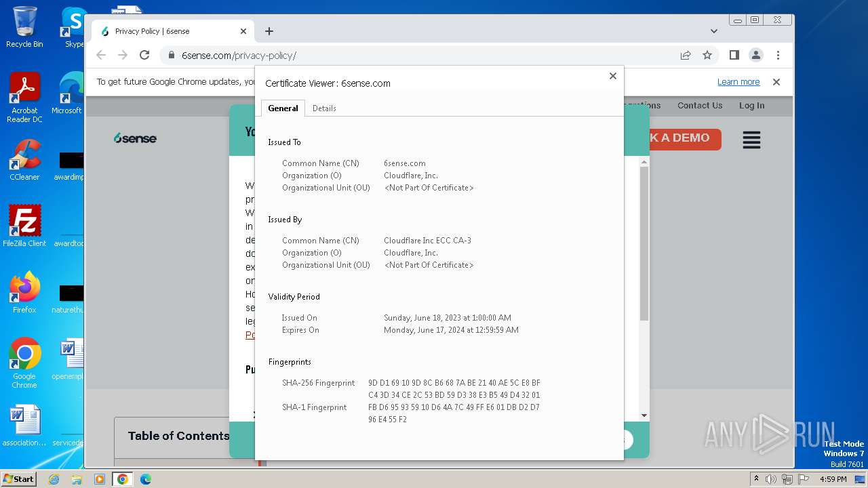The image size is (868, 488).
Task: Select the Privacy Policy | 6sense tab
Action: [x=173, y=31]
